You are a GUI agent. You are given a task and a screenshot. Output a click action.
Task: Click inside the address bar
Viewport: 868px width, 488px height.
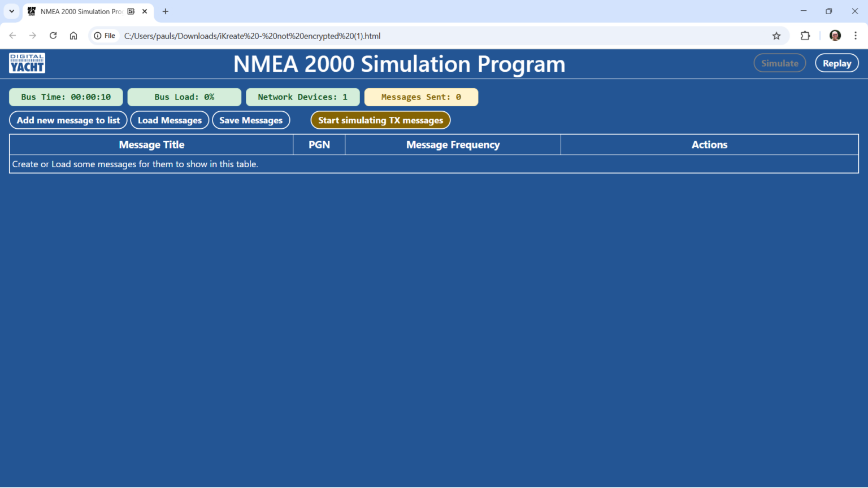396,36
